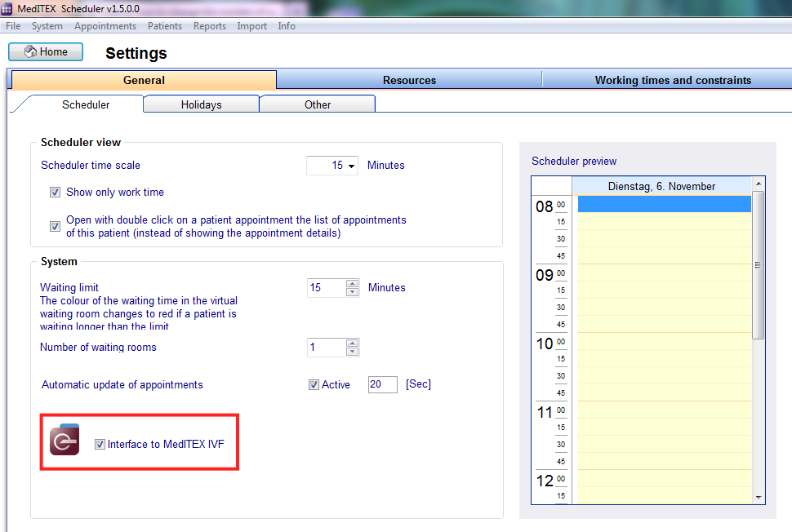Click the scheduler preview scroll down arrow
Viewport: 792px width, 532px height.
coord(759,498)
